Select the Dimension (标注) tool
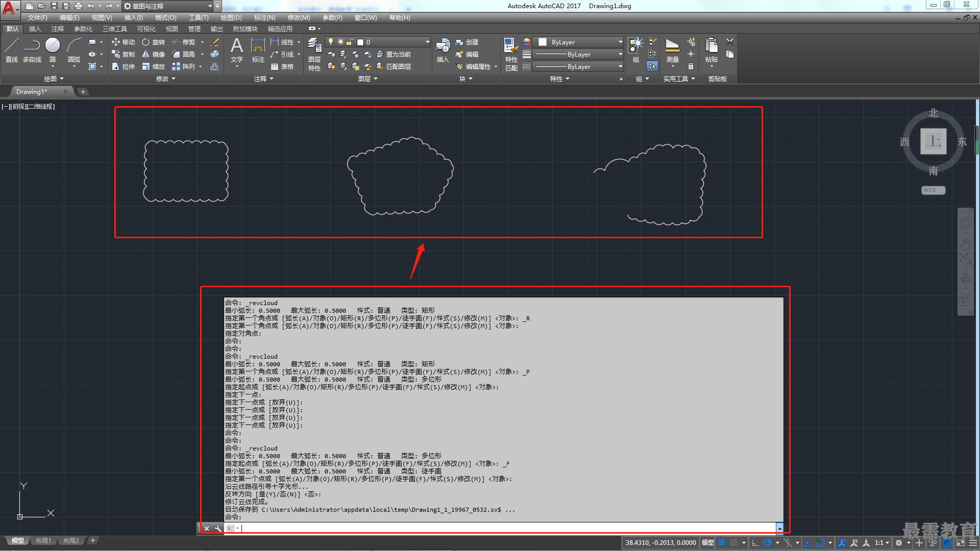980x551 pixels. [258, 50]
